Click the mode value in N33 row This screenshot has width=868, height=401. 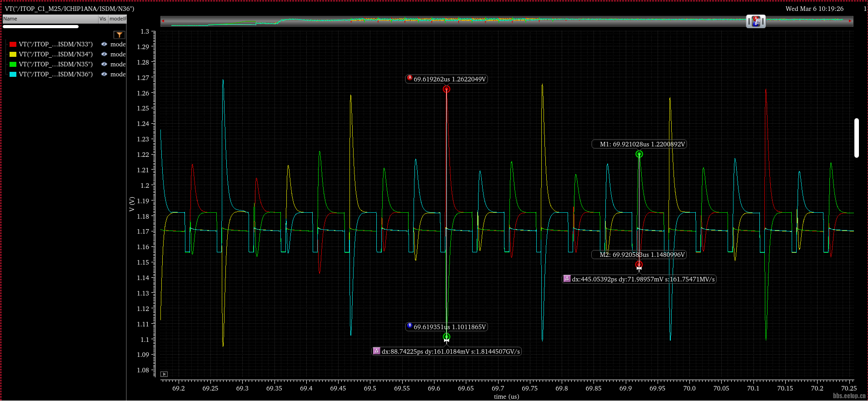point(118,44)
